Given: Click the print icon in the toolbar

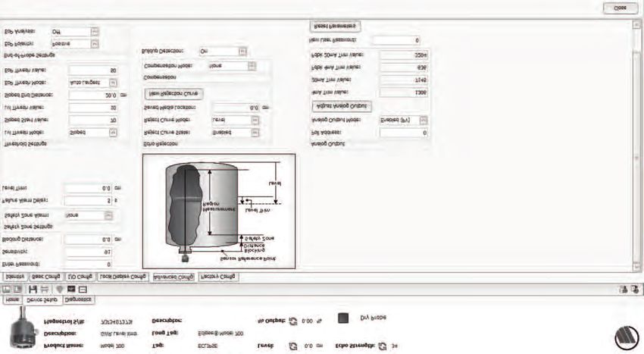Looking at the screenshot, I should [x=45, y=289].
